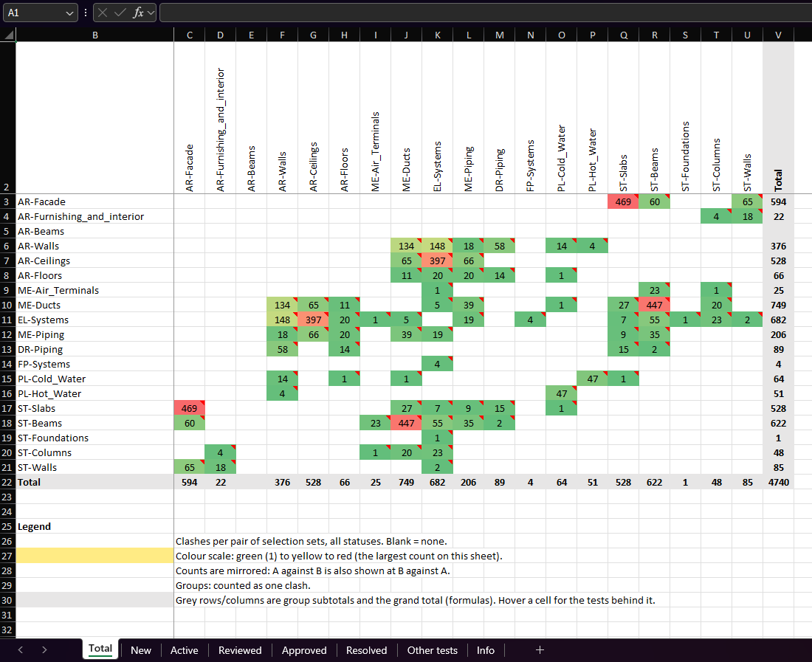
Task: Select column B header
Action: (x=94, y=35)
